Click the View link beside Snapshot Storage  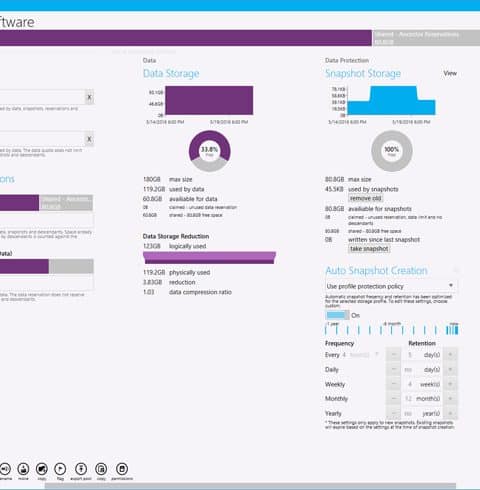[x=450, y=73]
